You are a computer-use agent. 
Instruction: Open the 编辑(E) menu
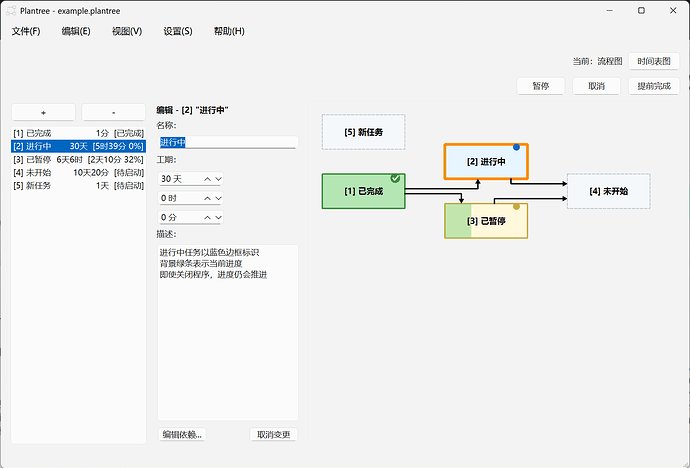(76, 31)
